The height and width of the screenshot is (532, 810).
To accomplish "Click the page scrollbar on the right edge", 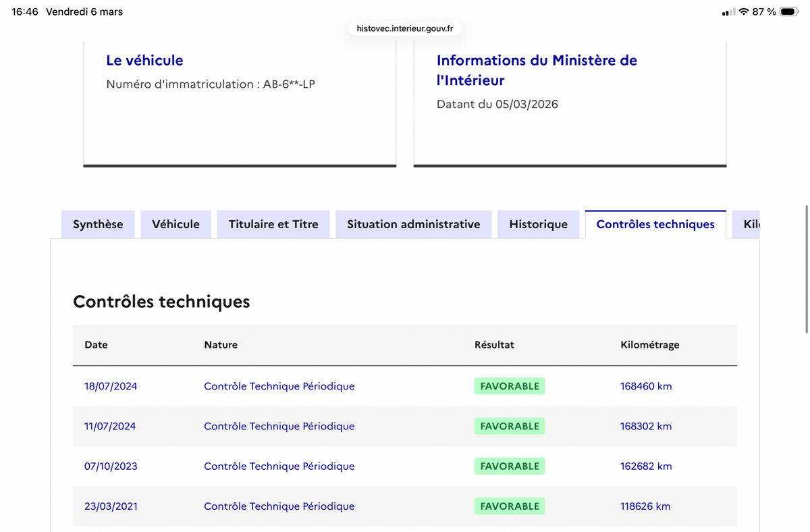I will pyautogui.click(x=807, y=269).
